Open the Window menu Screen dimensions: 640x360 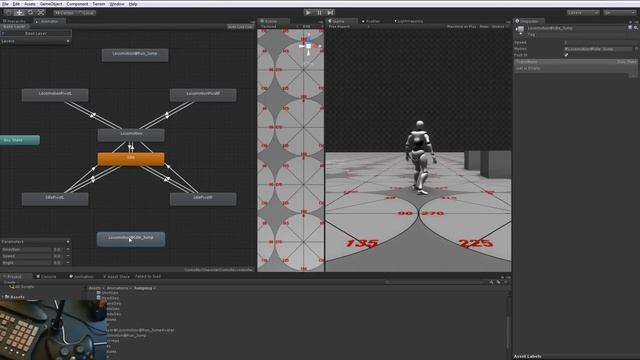click(117, 4)
